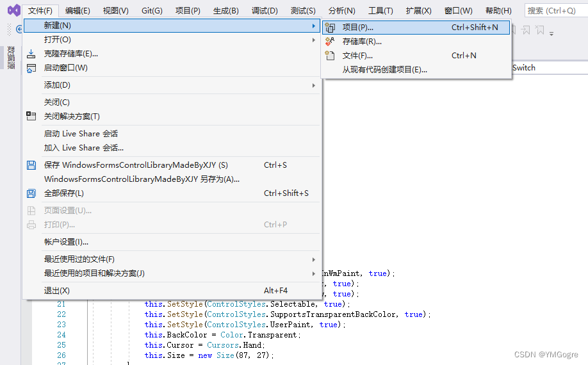Screen dimensions: 588x365
Task: Click the Visual Studio logo icon
Action: tap(14, 10)
